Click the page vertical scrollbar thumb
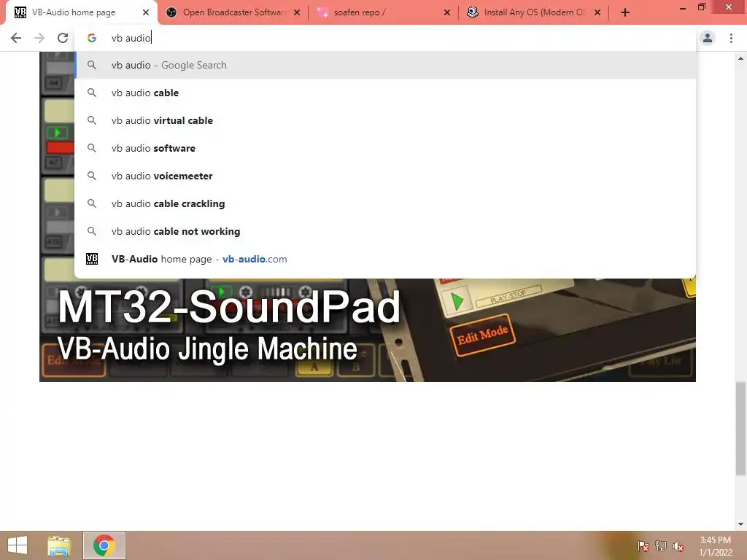747x560 pixels. [x=740, y=429]
